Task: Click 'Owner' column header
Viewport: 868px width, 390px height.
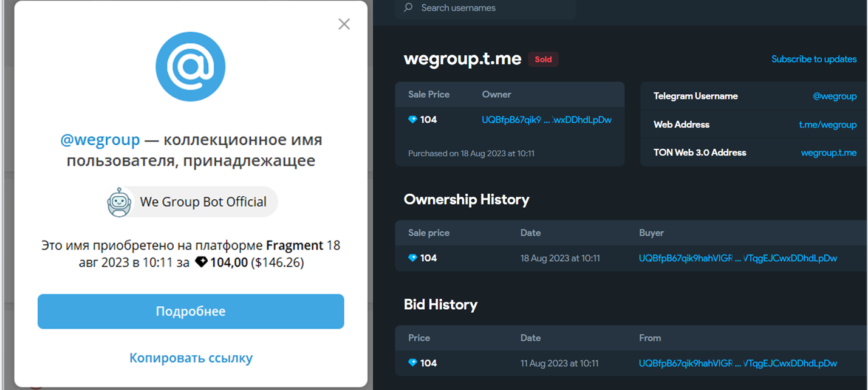Action: coord(497,94)
